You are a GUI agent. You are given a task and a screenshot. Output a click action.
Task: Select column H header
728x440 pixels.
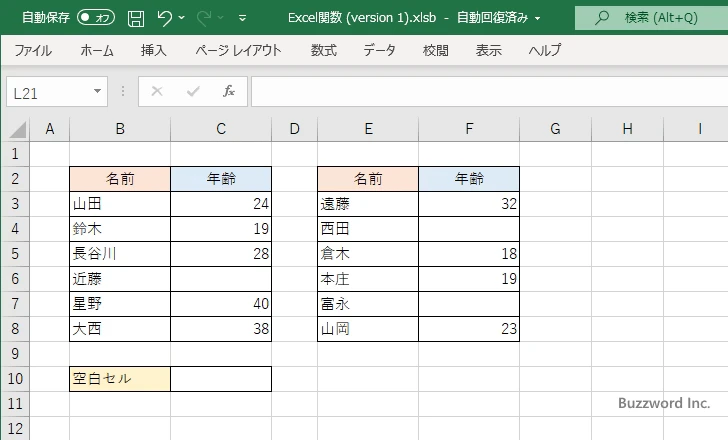pos(628,129)
